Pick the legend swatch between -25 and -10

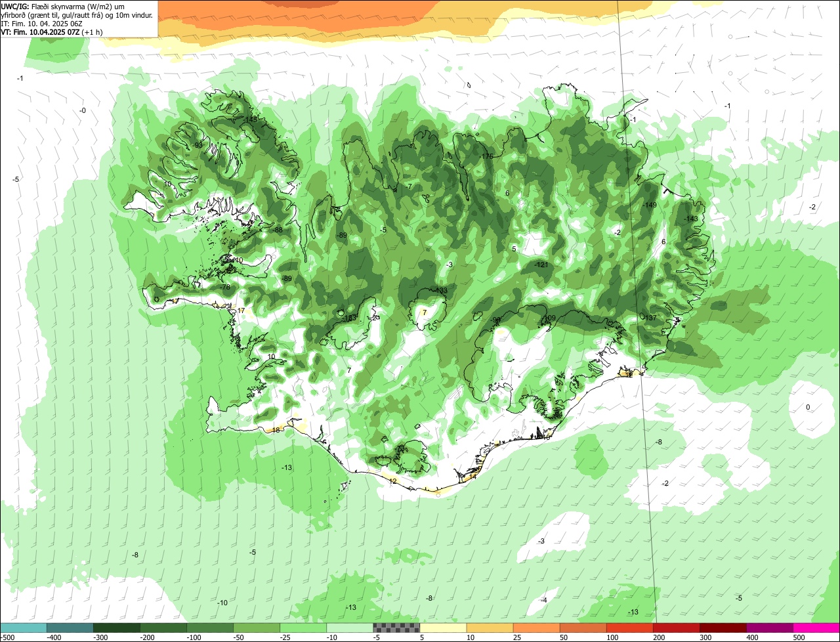pyautogui.click(x=303, y=628)
